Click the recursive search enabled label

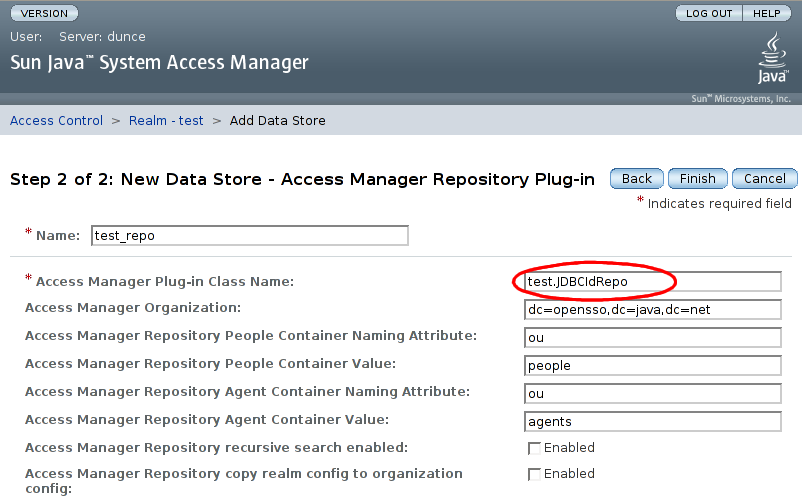click(x=216, y=447)
